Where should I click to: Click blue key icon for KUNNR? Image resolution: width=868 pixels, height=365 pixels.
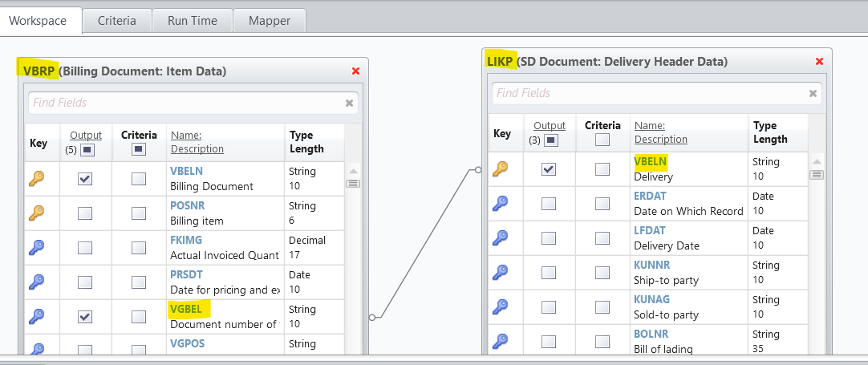[501, 272]
